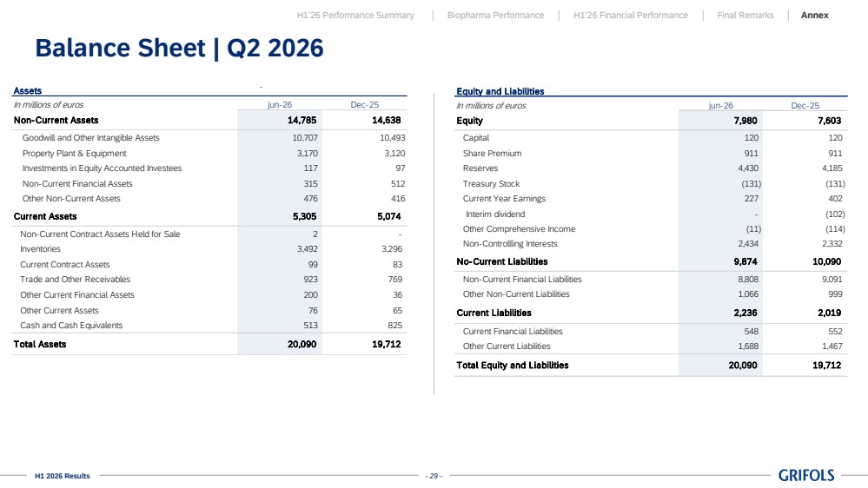
Task: Click the H1 2026 Results footer text
Action: tap(62, 476)
